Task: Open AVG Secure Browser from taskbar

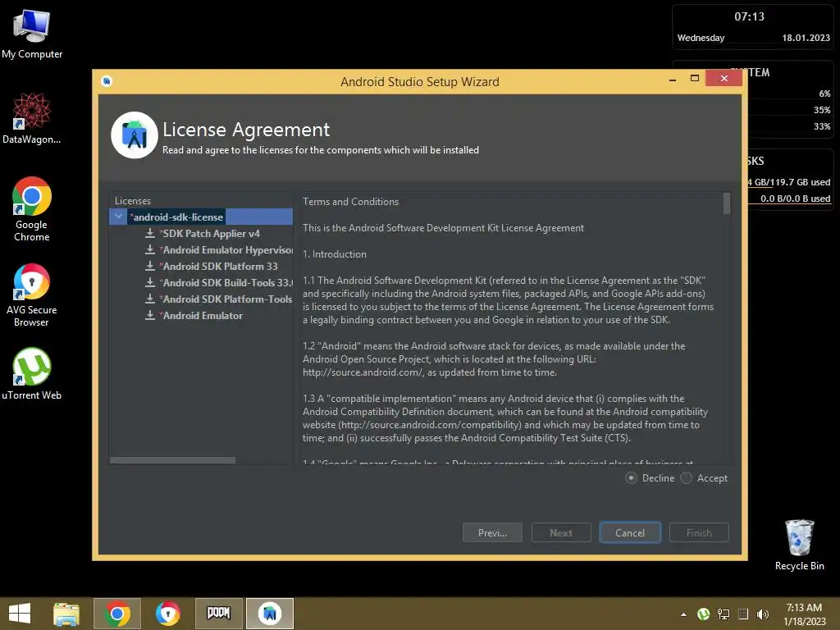Action: tap(167, 614)
